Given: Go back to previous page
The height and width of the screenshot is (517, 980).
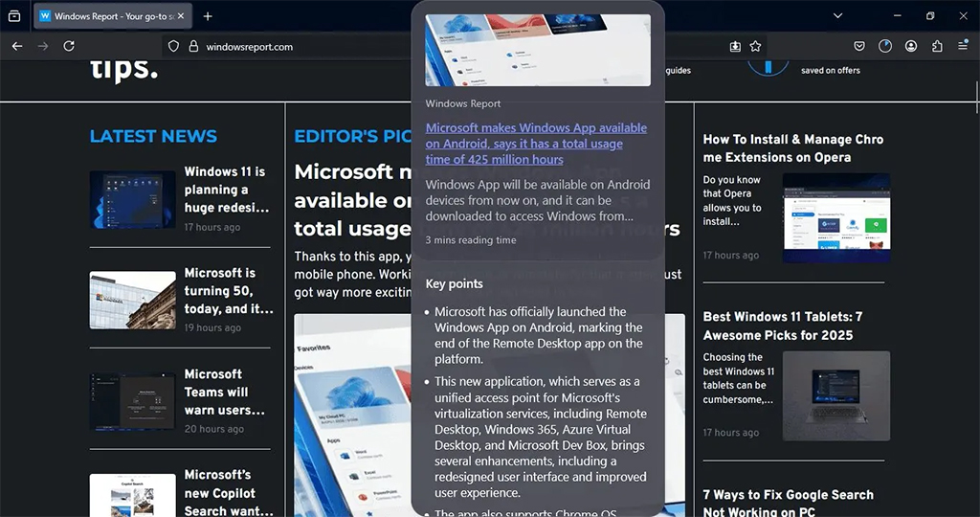Looking at the screenshot, I should pos(17,46).
